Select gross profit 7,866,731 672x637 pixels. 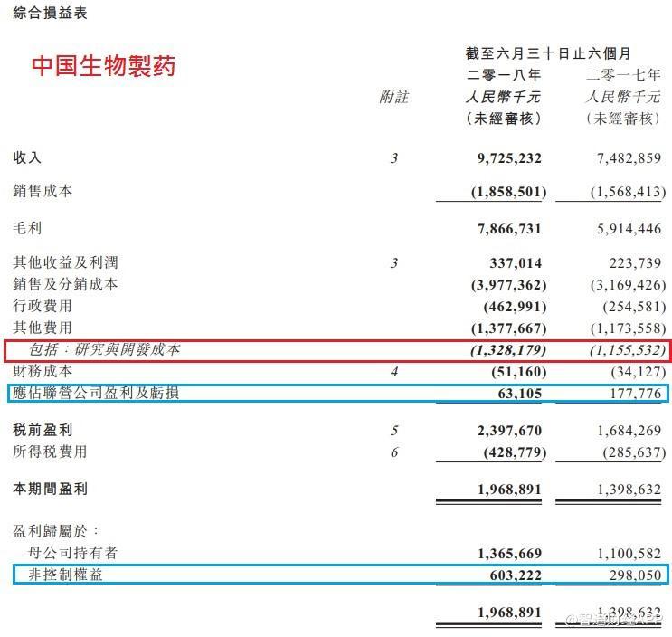pyautogui.click(x=509, y=229)
